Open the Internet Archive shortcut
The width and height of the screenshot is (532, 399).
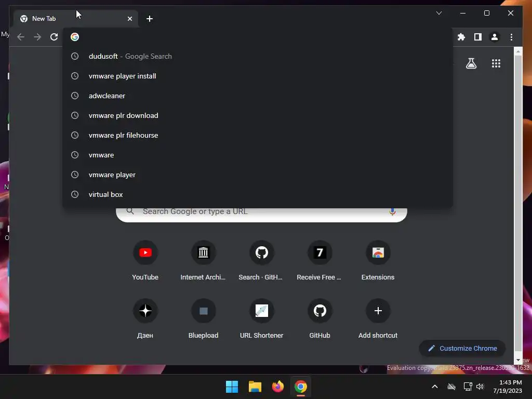[203, 261]
